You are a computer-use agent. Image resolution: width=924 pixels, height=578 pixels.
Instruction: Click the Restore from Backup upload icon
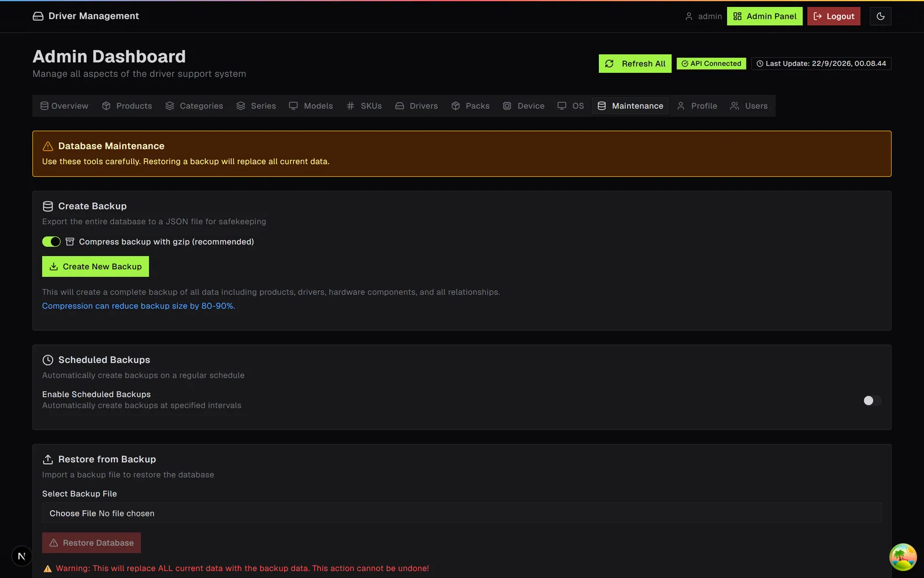48,460
